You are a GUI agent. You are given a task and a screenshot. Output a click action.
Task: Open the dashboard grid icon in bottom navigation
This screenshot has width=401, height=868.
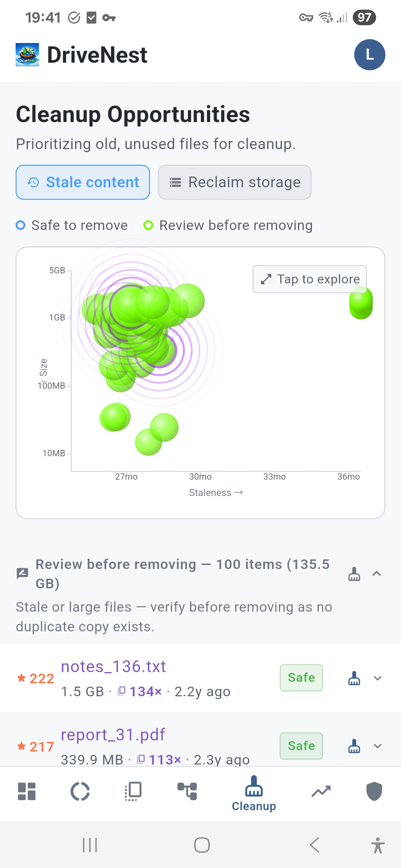[27, 791]
